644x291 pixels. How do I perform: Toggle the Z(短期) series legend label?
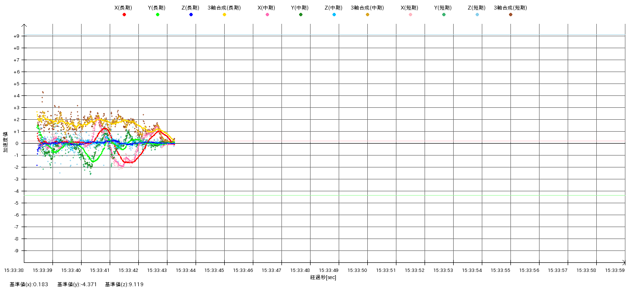click(x=476, y=8)
